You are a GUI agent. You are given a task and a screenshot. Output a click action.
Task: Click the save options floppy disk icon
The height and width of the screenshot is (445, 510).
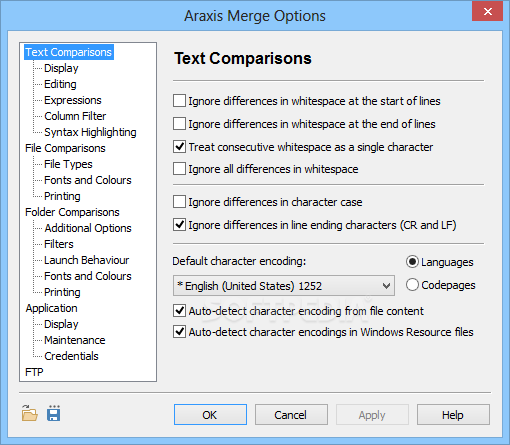click(54, 413)
